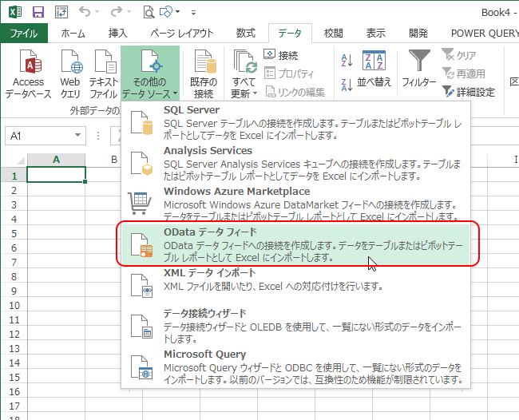Click the Excel application logo icon
This screenshot has height=420, width=519.
point(15,12)
